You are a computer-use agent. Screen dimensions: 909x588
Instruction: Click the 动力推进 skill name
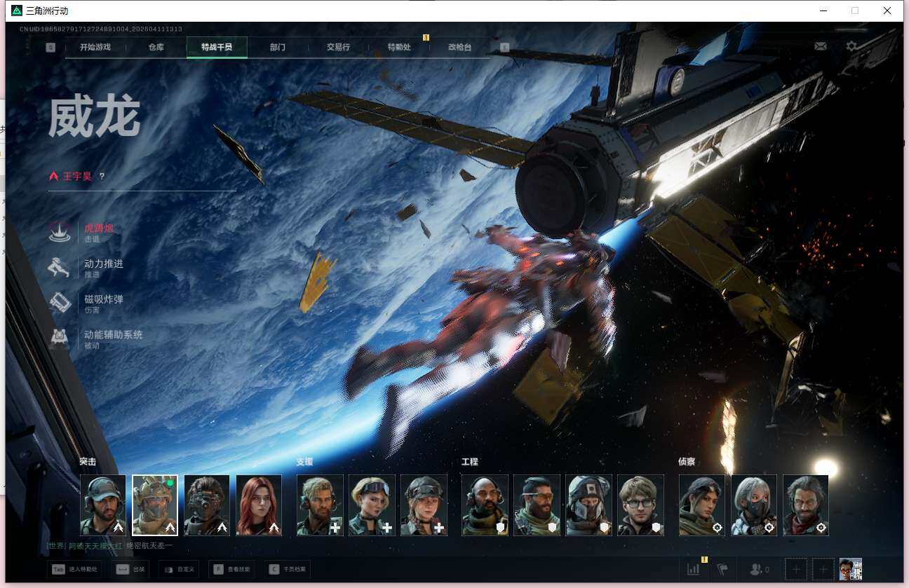tap(104, 264)
